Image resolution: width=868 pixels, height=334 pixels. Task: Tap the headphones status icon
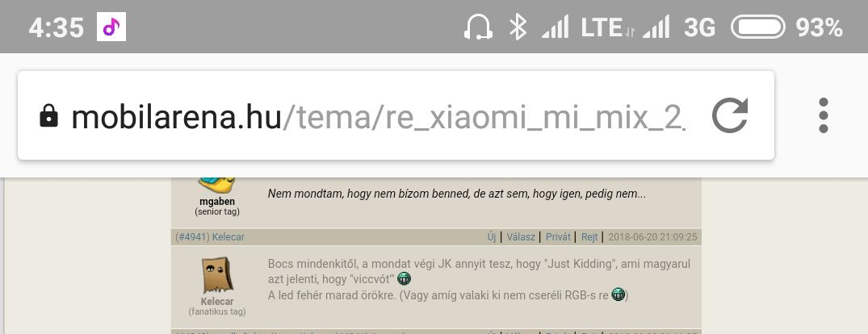(x=478, y=27)
